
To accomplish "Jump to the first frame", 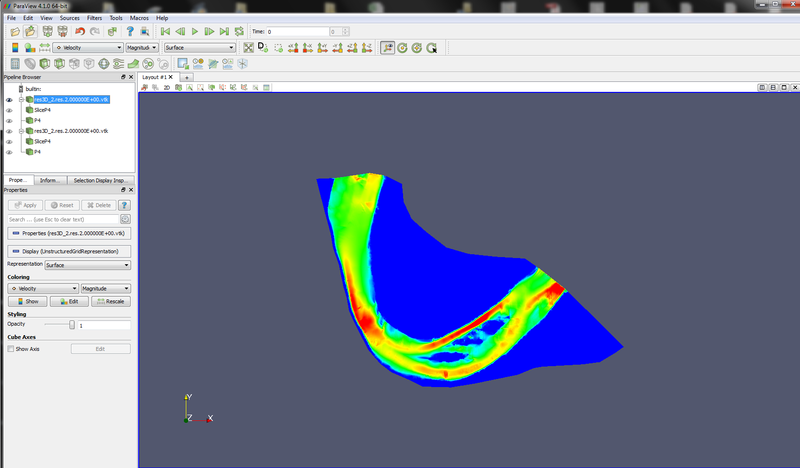I will (x=165, y=32).
